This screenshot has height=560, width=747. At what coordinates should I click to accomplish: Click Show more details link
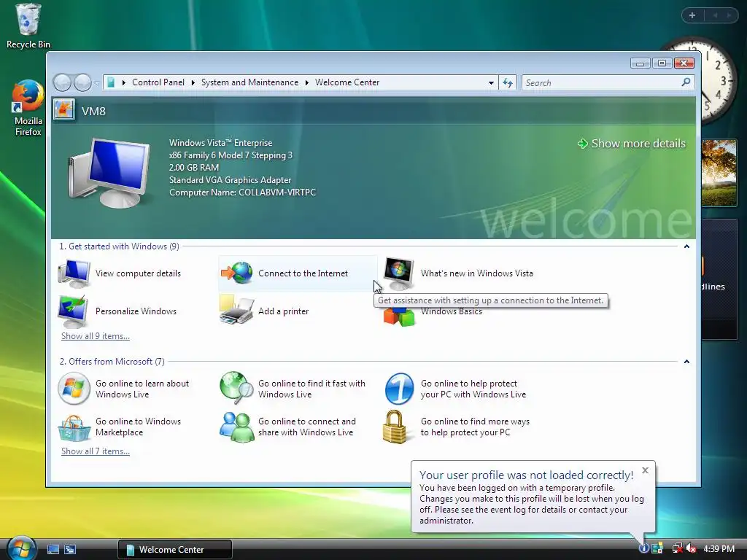click(x=632, y=144)
